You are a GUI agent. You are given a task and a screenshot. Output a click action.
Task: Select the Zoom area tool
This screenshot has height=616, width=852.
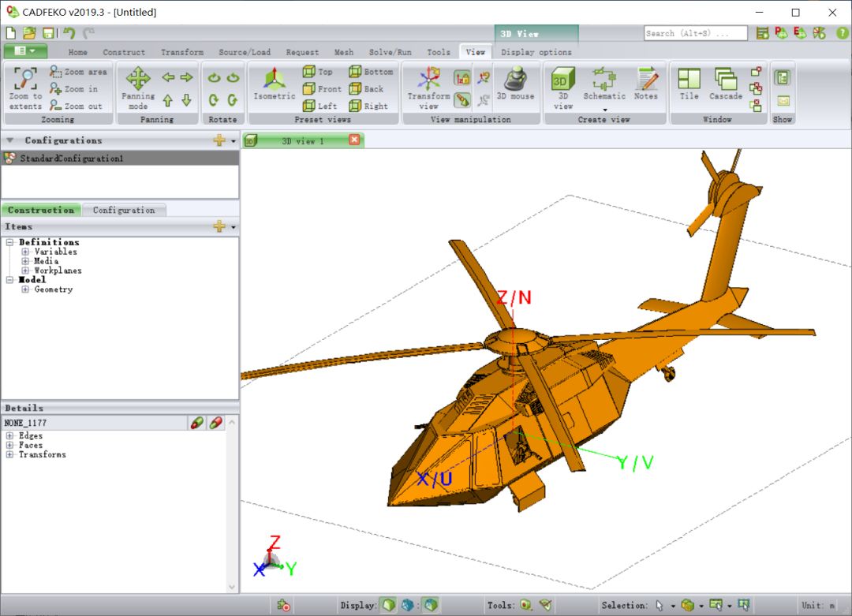click(78, 72)
